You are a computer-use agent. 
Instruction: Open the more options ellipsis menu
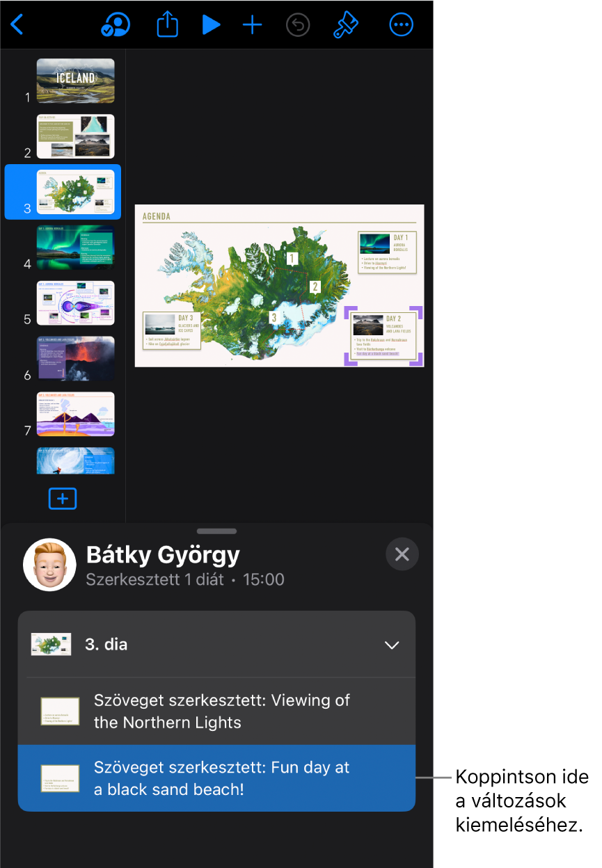[401, 25]
